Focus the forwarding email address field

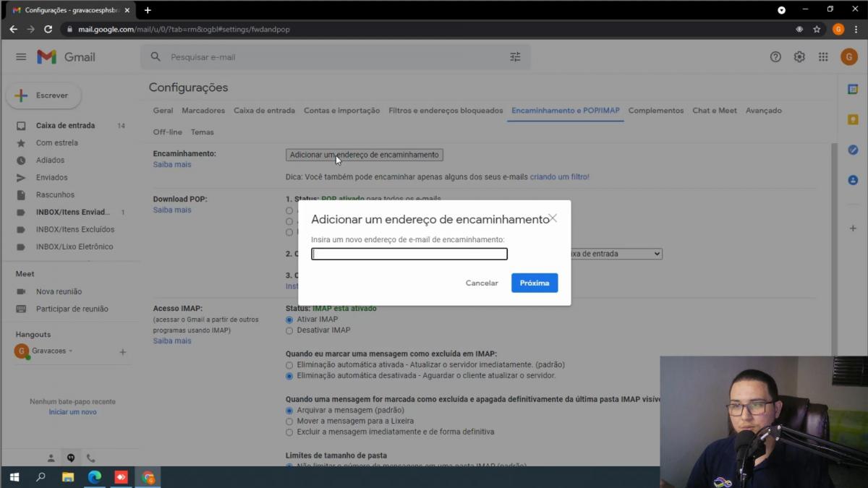(409, 254)
